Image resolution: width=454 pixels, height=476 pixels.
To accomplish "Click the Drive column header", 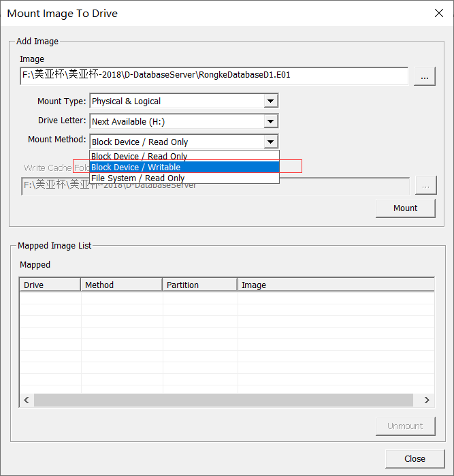I will point(50,285).
